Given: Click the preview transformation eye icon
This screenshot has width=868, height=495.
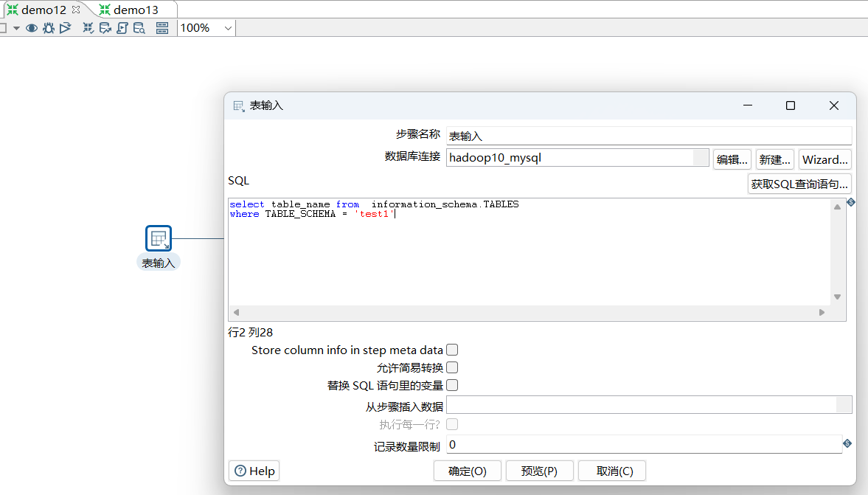Looking at the screenshot, I should [x=32, y=28].
